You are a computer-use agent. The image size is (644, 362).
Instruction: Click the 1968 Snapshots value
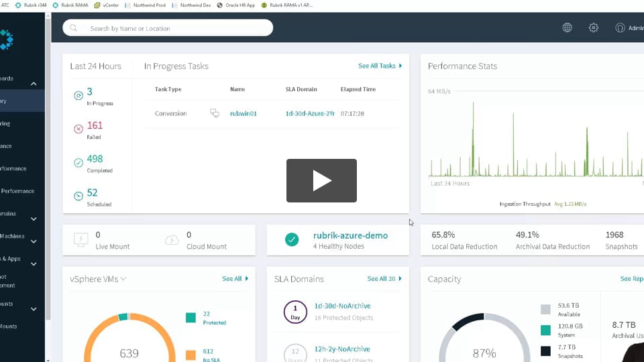[x=614, y=235]
